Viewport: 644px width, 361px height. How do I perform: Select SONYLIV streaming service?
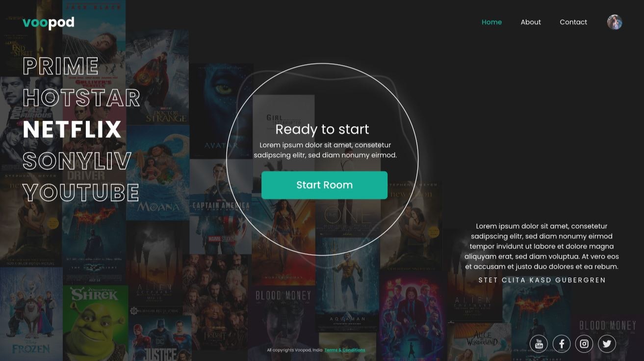[77, 161]
